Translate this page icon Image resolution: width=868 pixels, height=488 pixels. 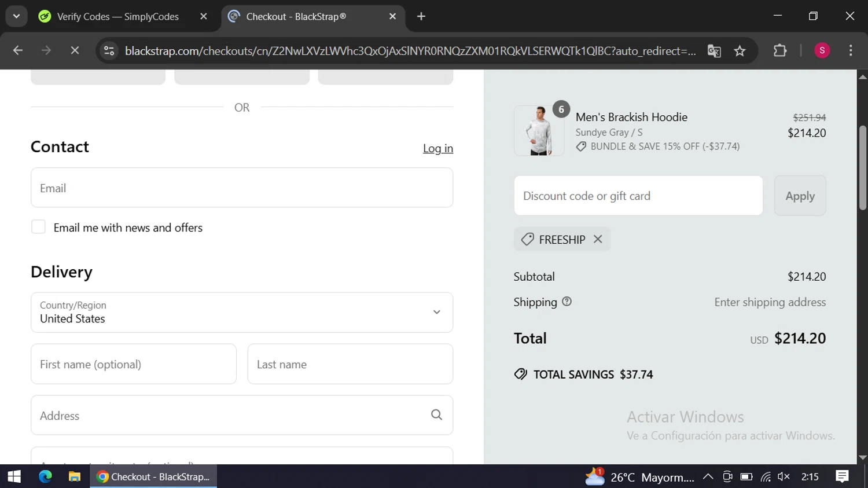[714, 51]
